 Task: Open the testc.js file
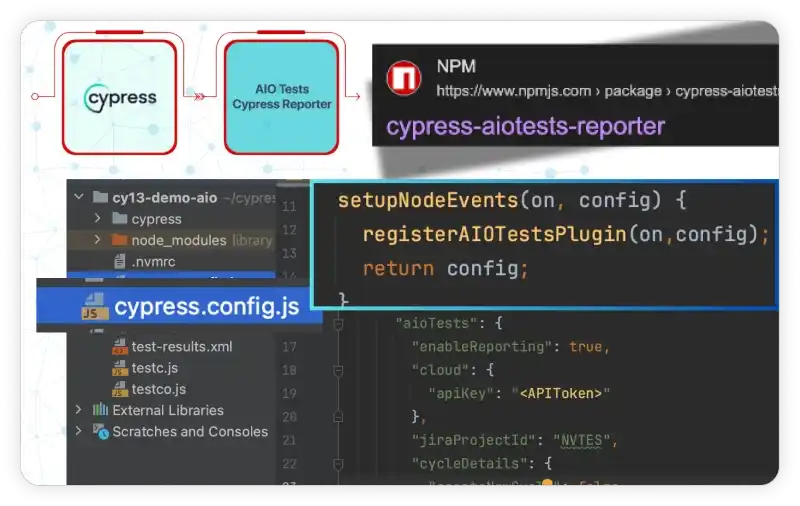(155, 368)
